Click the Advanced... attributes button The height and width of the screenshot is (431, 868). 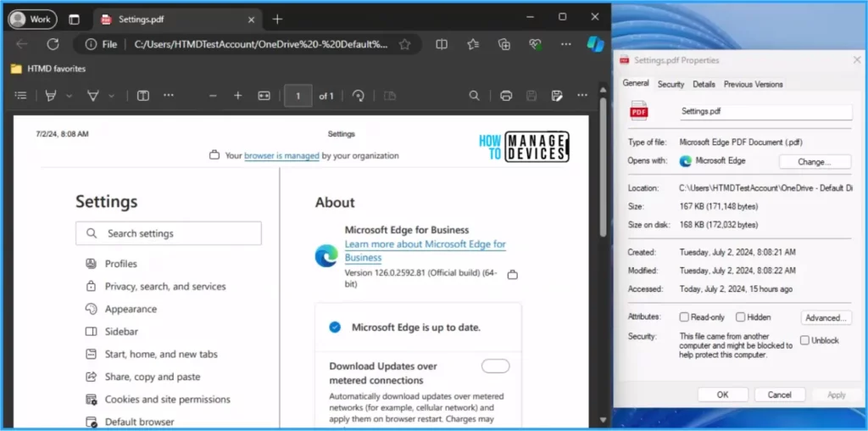pyautogui.click(x=826, y=318)
